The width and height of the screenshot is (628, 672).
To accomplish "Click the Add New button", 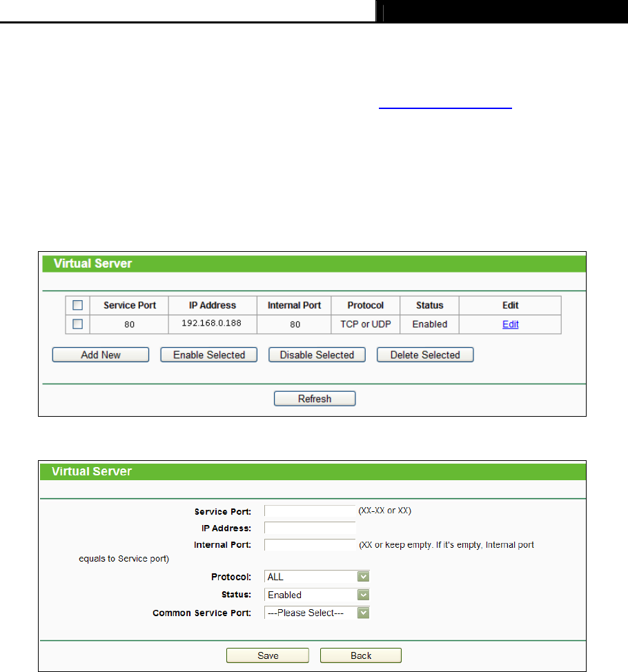I will pyautogui.click(x=101, y=355).
